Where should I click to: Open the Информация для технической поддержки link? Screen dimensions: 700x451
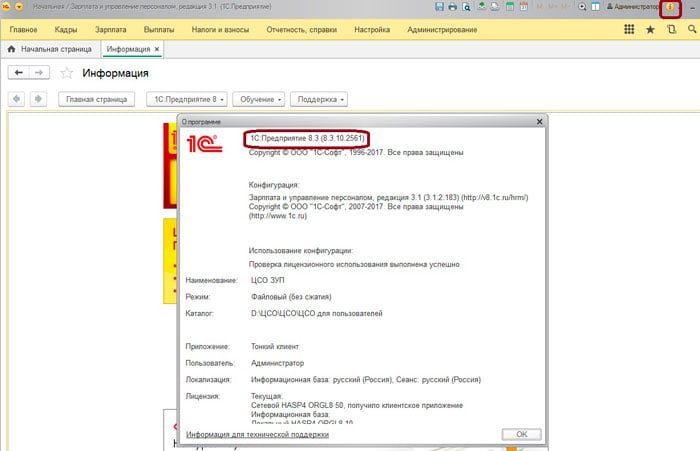pyautogui.click(x=257, y=435)
